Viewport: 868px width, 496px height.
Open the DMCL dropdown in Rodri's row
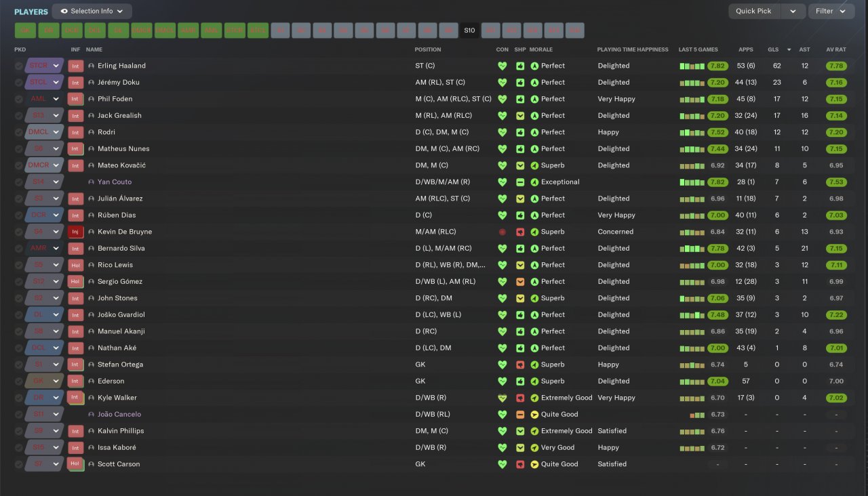pyautogui.click(x=44, y=132)
